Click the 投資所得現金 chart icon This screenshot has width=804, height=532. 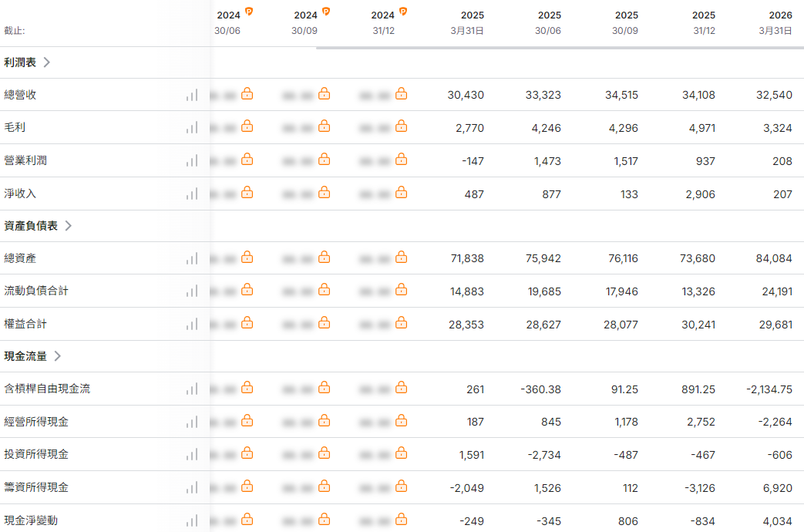[192, 455]
